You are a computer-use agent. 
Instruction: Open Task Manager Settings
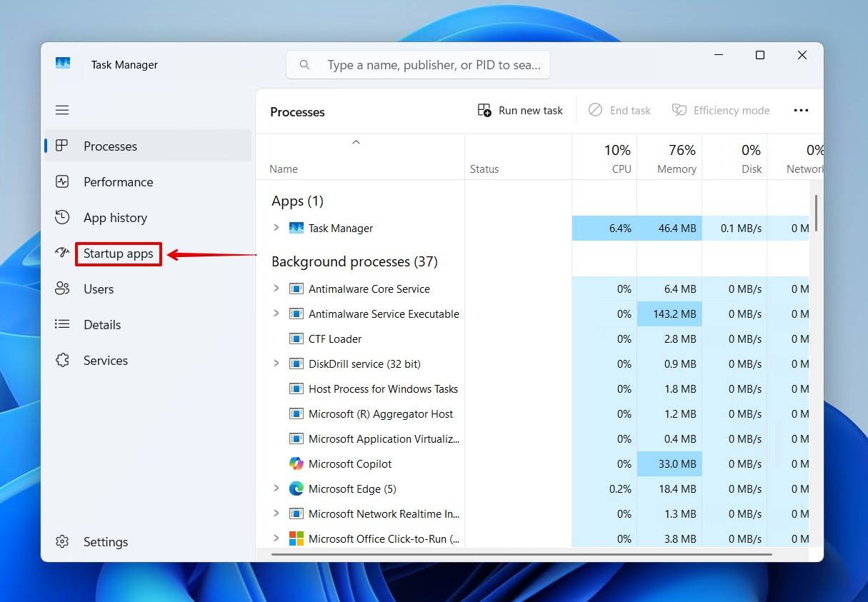pos(148,541)
